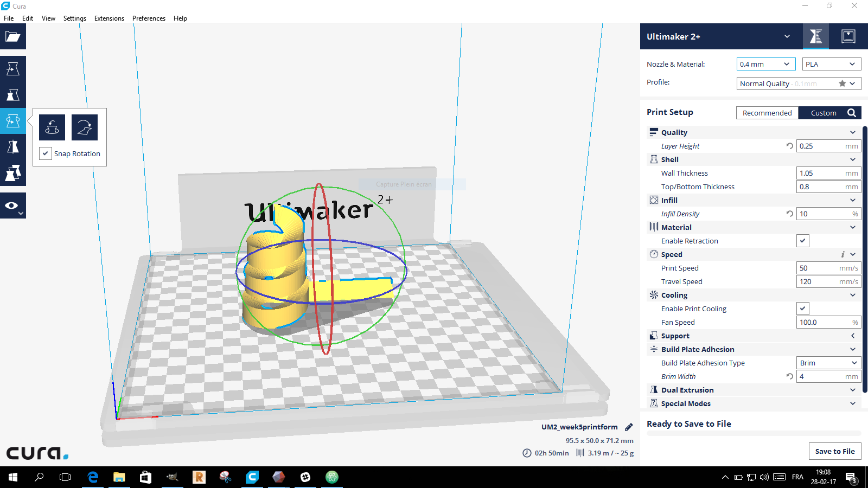Open Windows Start menu
868x488 pixels.
(13, 477)
